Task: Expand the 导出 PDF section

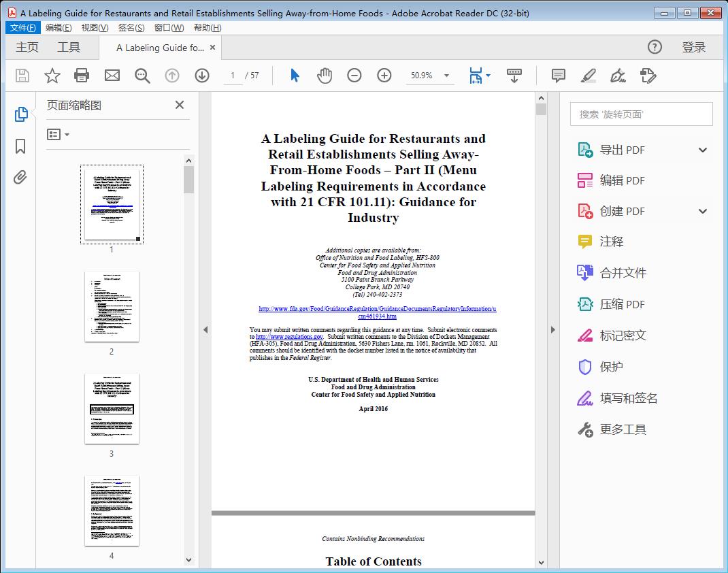Action: 703,150
